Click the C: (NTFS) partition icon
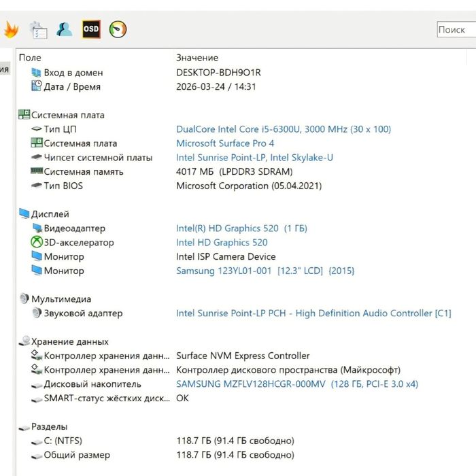 click(37, 442)
